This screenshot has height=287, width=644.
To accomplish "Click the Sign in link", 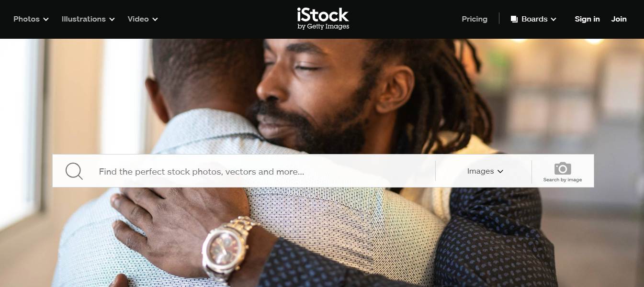I will (587, 19).
